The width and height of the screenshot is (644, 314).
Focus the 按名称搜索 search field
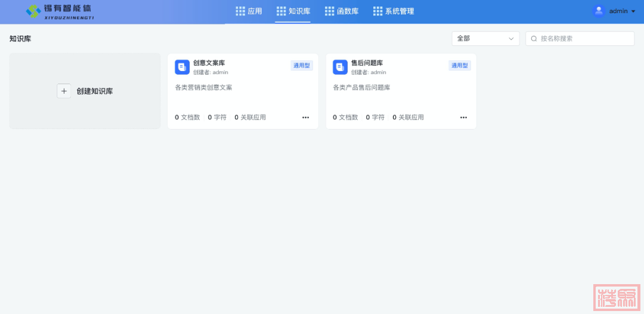[584, 39]
